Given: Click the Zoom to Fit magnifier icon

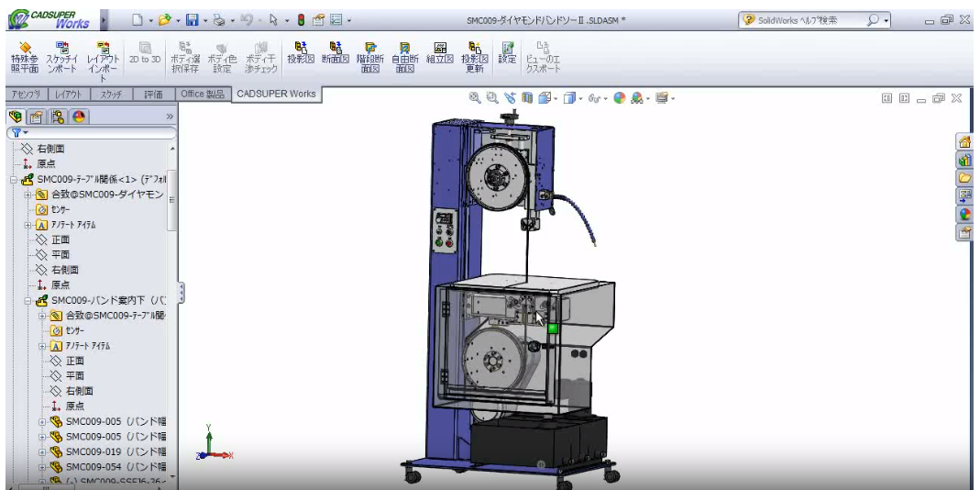Looking at the screenshot, I should pyautogui.click(x=475, y=97).
